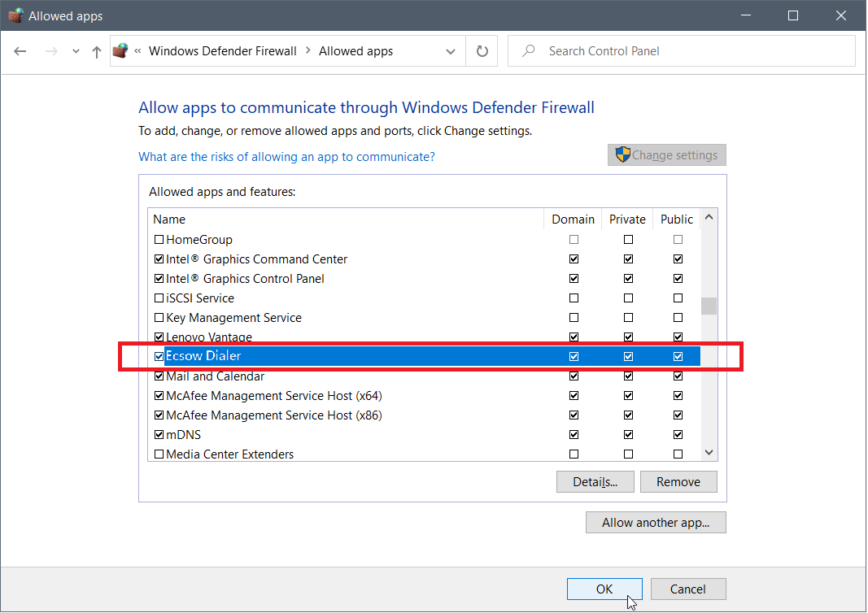868x613 pixels.
Task: Click the firewall brick icon in the address bar
Action: coord(120,50)
